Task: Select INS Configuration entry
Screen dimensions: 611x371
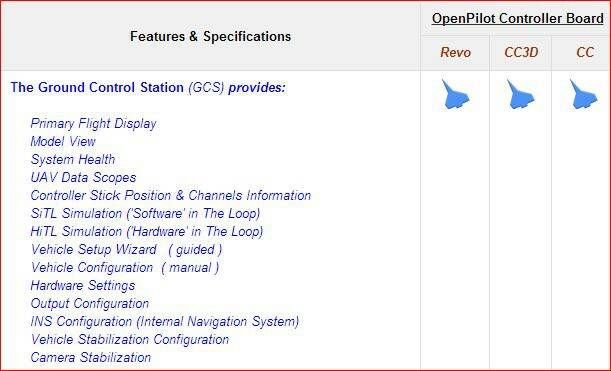Action: (x=165, y=322)
